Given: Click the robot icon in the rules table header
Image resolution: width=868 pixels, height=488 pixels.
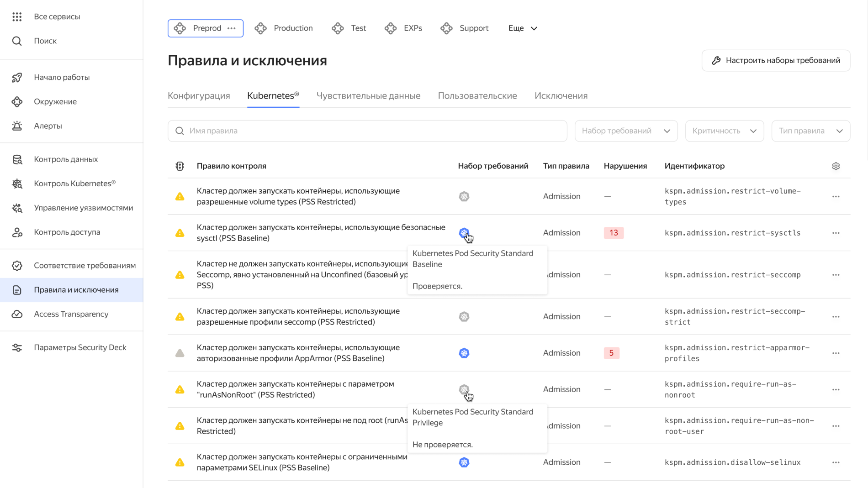Looking at the screenshot, I should click(x=180, y=166).
